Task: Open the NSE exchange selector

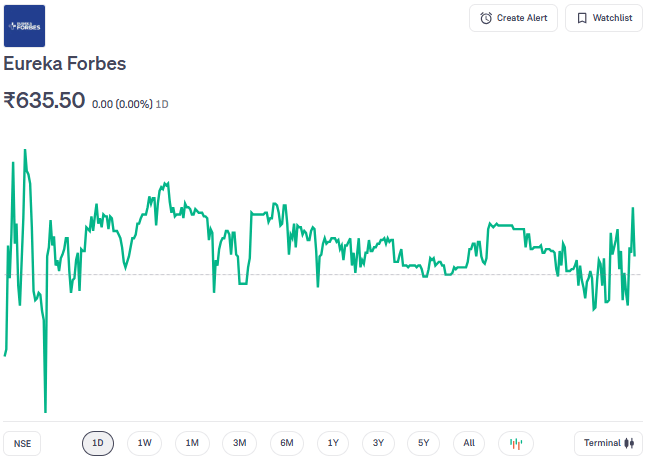Action: tap(22, 443)
